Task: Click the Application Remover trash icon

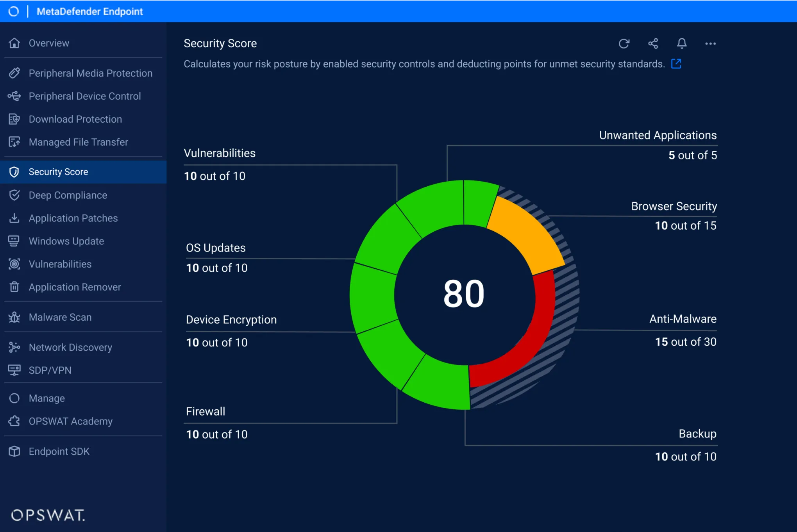Action: 14,287
